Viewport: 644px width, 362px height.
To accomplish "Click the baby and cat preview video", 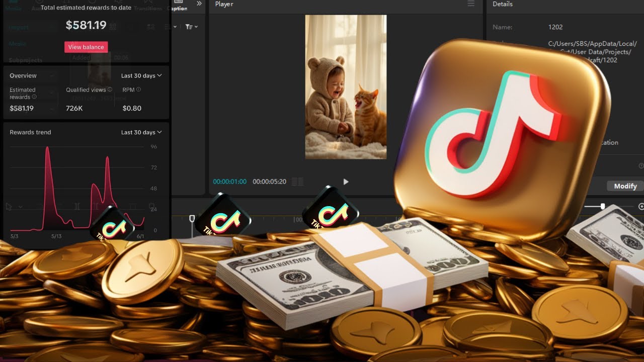I will click(346, 87).
